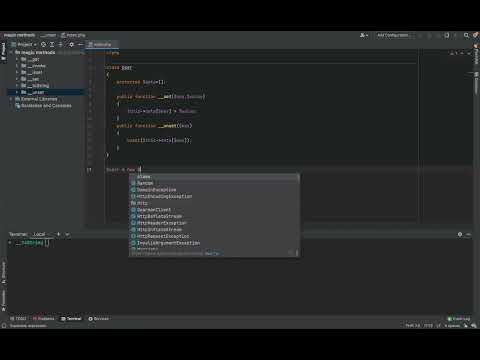Screen dimensions: 480x360
Task: Expand the __toString folder
Action: pyautogui.click(x=17, y=86)
